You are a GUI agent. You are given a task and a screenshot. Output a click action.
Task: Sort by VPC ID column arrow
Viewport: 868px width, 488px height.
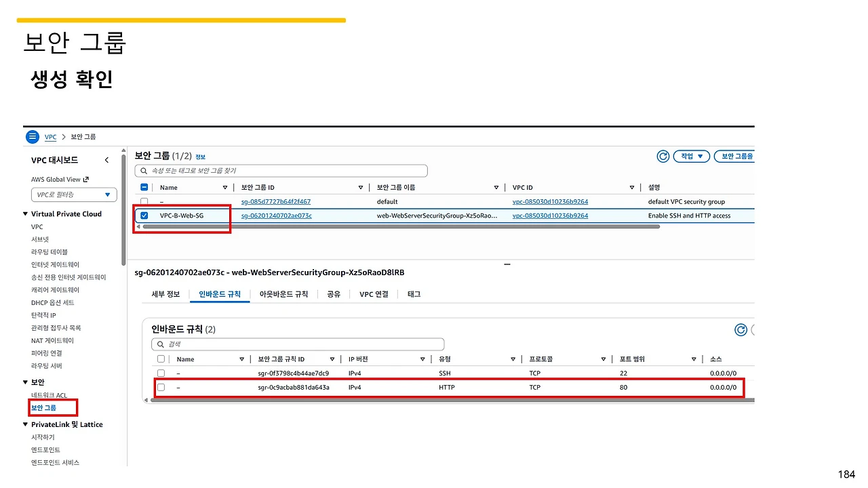click(632, 188)
